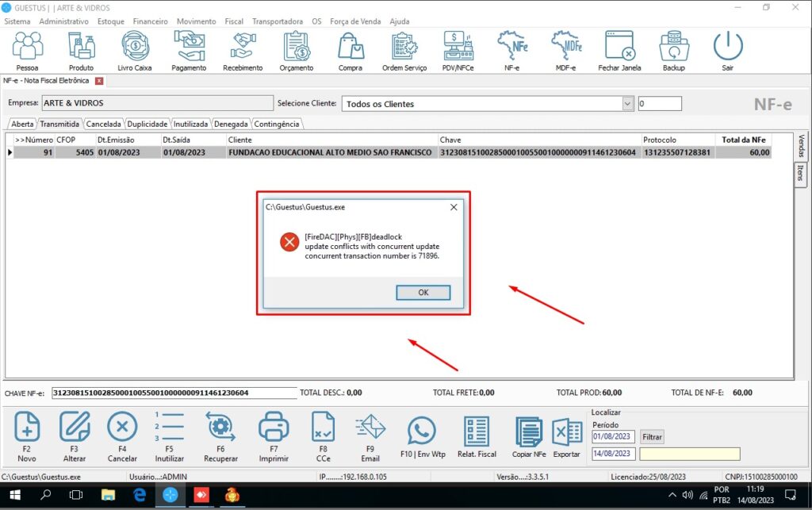This screenshot has width=812, height=510.
Task: Open the PDV/NFCe icon
Action: tap(458, 48)
